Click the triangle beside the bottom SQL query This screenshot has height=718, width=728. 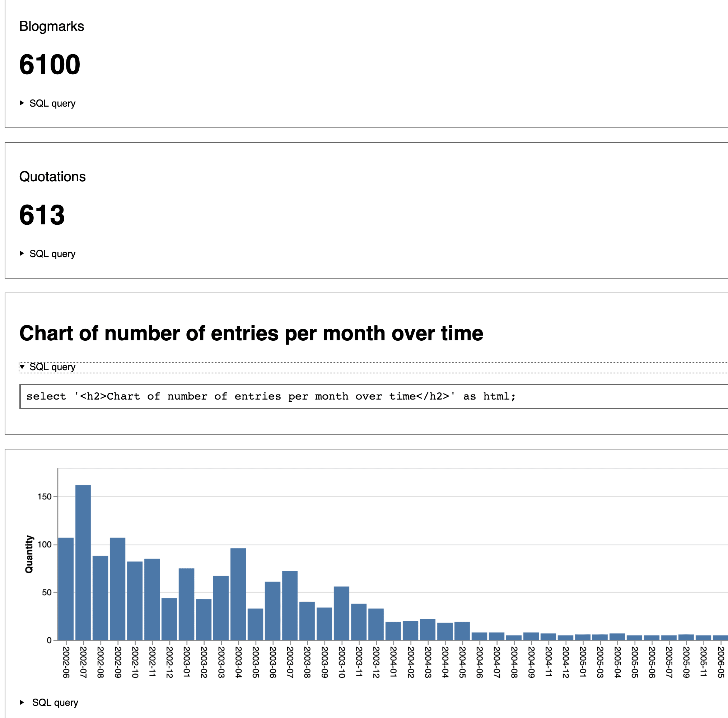point(22,703)
